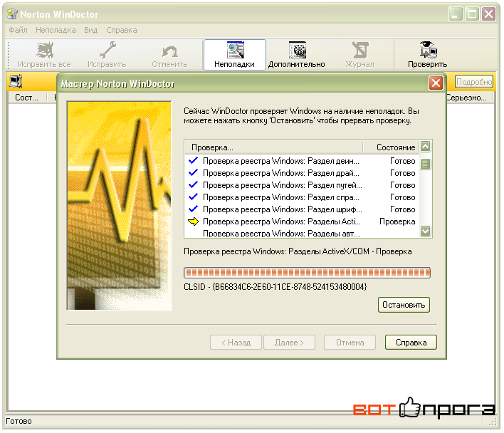The width and height of the screenshot is (504, 433).
Task: Close the Norton WinDoctor main window
Action: (488, 14)
